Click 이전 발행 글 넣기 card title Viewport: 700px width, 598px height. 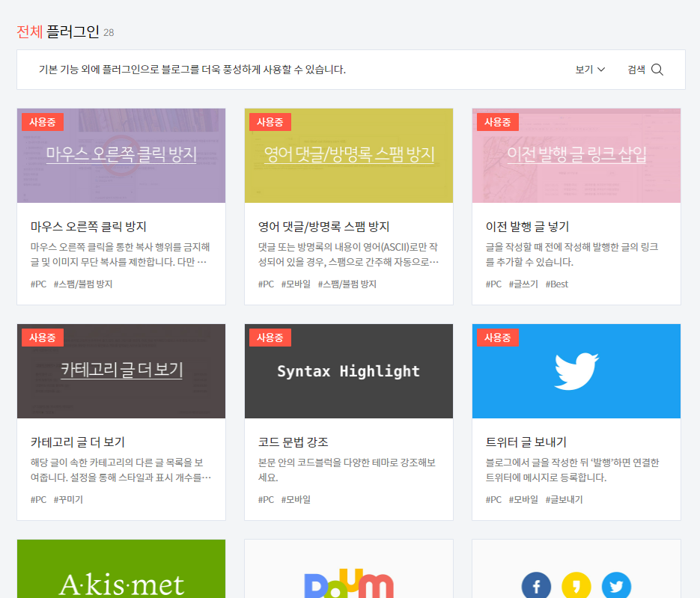coord(527,227)
